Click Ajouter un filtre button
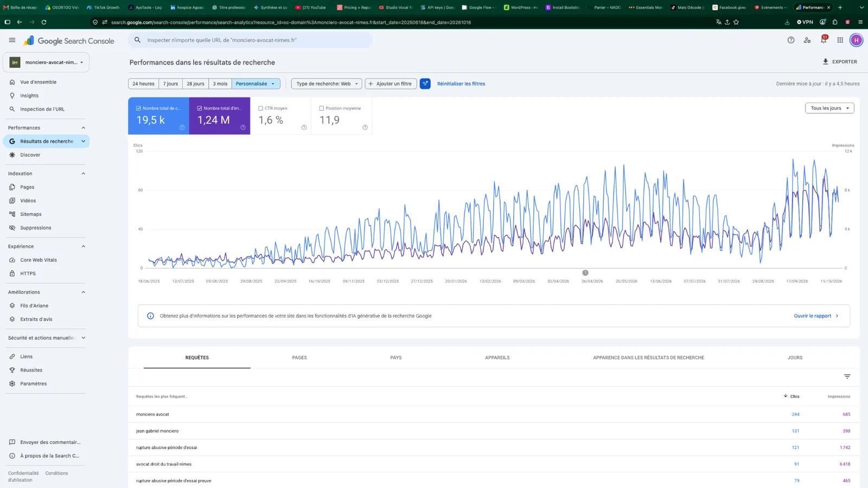Viewport: 868px width, 488px height. coord(391,84)
